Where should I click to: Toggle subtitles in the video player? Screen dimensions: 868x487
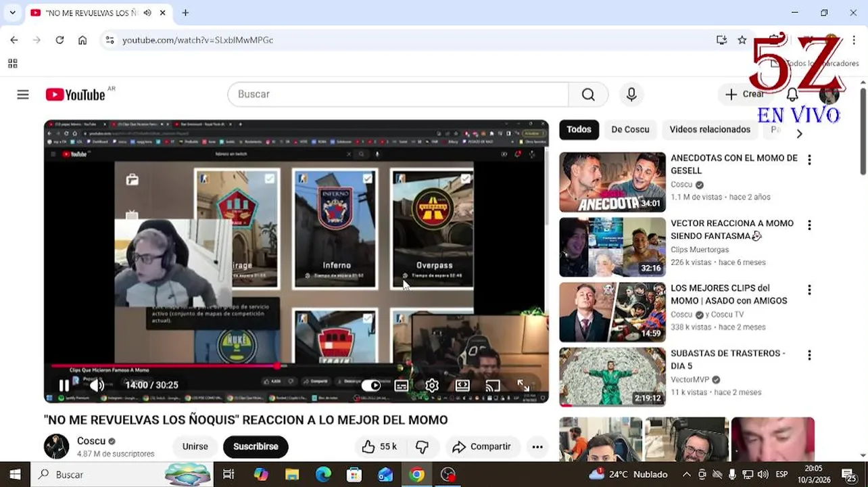pyautogui.click(x=402, y=386)
